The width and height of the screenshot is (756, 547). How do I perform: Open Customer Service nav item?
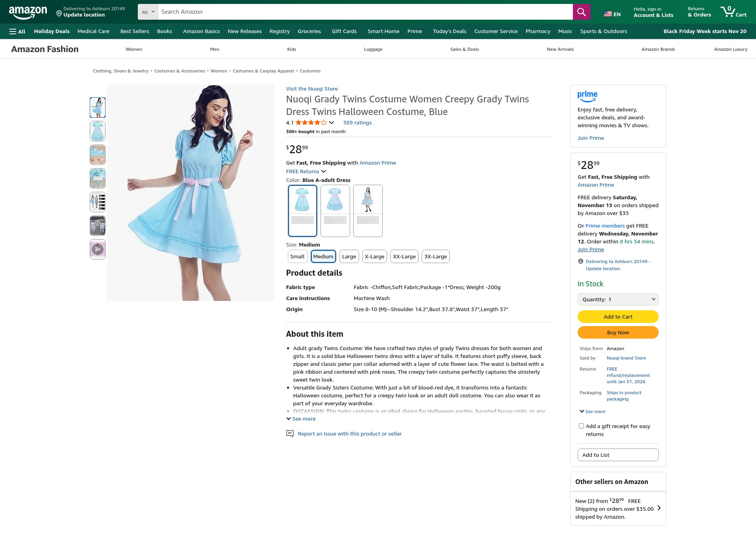(x=496, y=32)
